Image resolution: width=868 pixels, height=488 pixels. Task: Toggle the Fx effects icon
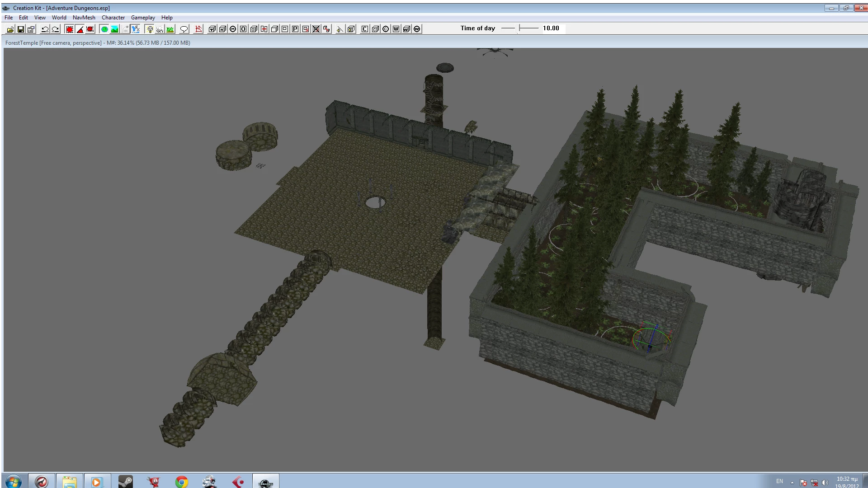(135, 29)
